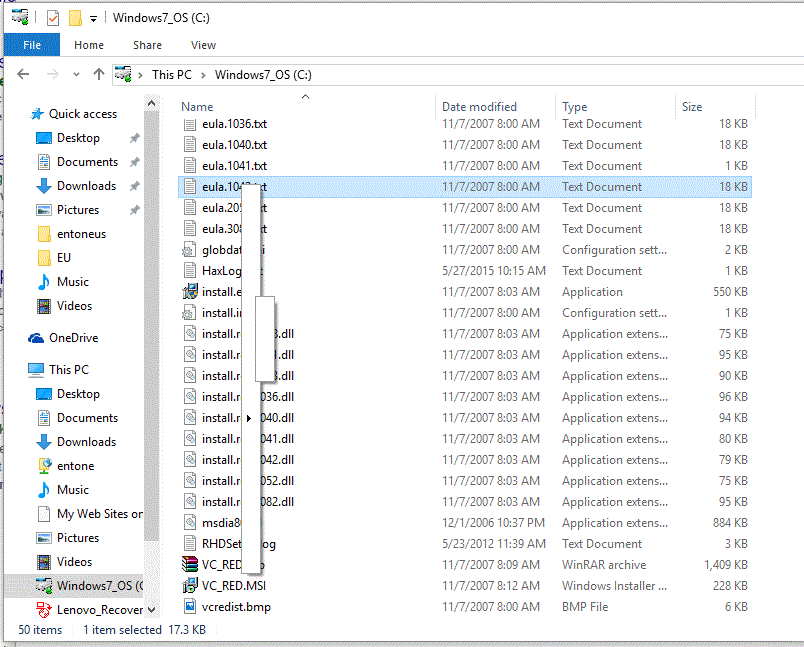
Task: Sort by the Size column header
Action: coord(692,107)
